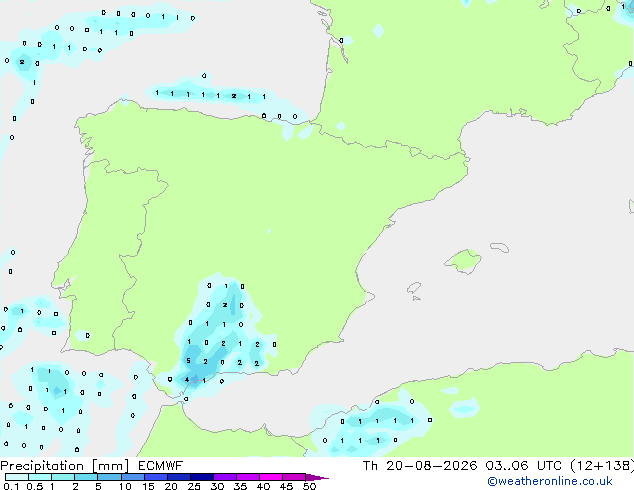Open the weatheronline.co.uk link
The image size is (634, 490).
point(549,481)
